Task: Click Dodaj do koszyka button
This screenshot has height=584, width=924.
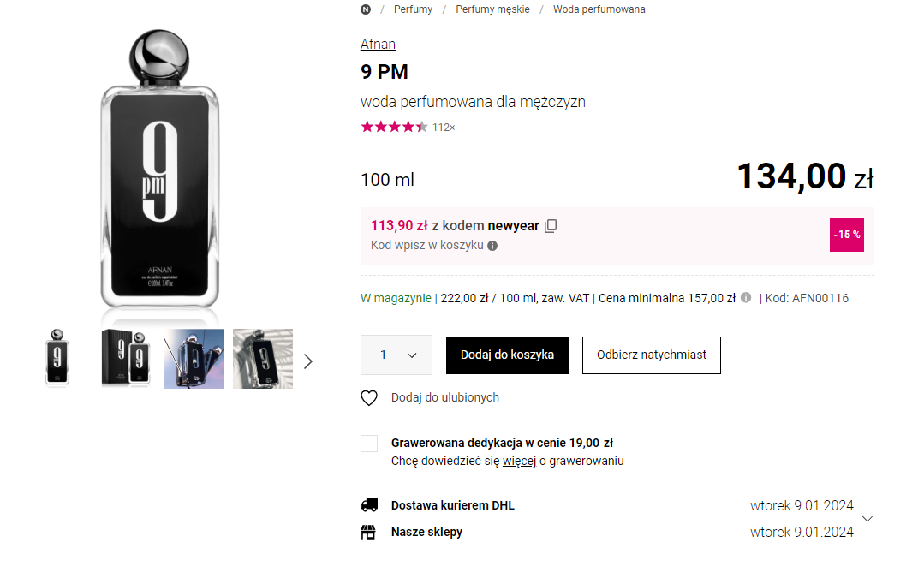Action: coord(507,355)
